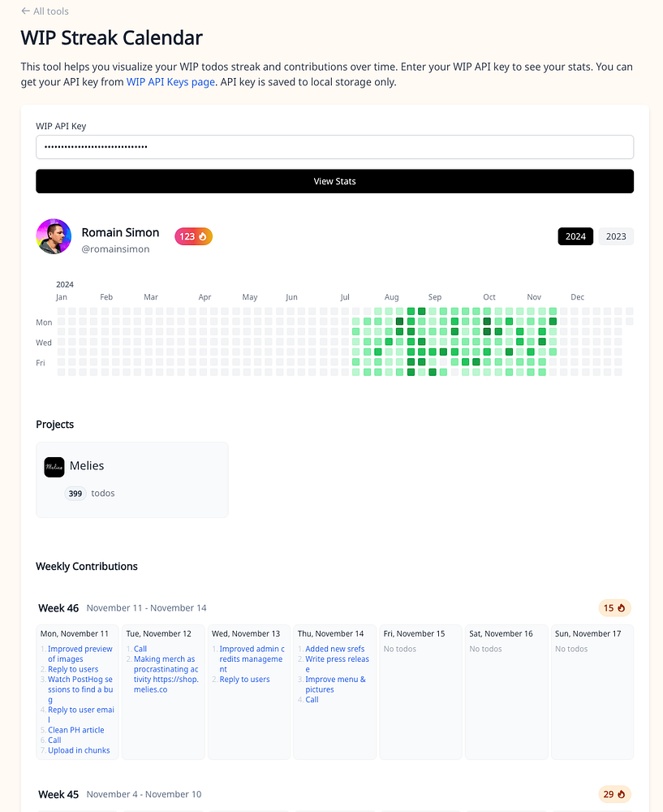Screen dimensions: 663x812
Task: Click the 399 todos count badge
Action: coord(75,493)
